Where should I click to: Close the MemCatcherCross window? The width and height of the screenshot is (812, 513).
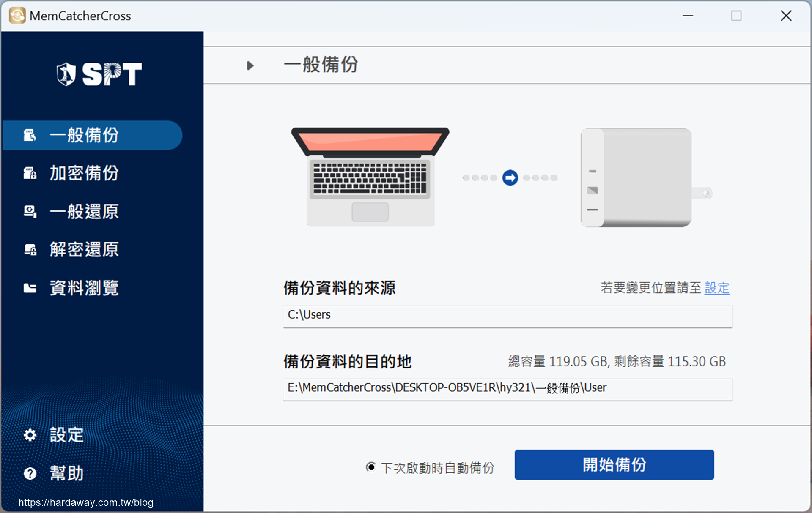[x=786, y=16]
